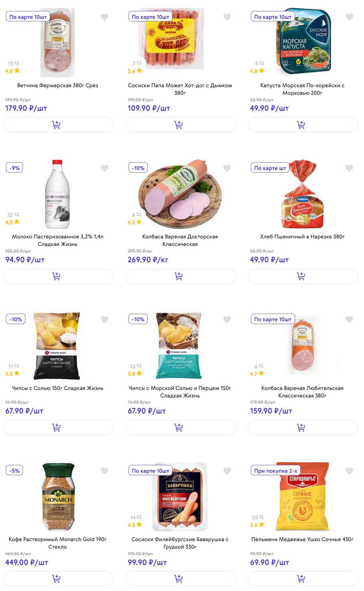Mark Чипсы с Морской Солью as favorite
364x591 pixels.
coord(227,320)
